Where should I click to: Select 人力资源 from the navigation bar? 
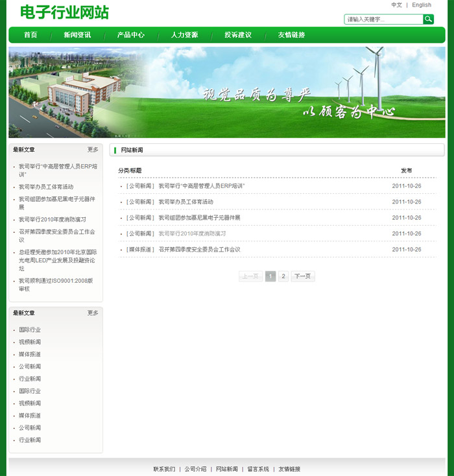[184, 35]
